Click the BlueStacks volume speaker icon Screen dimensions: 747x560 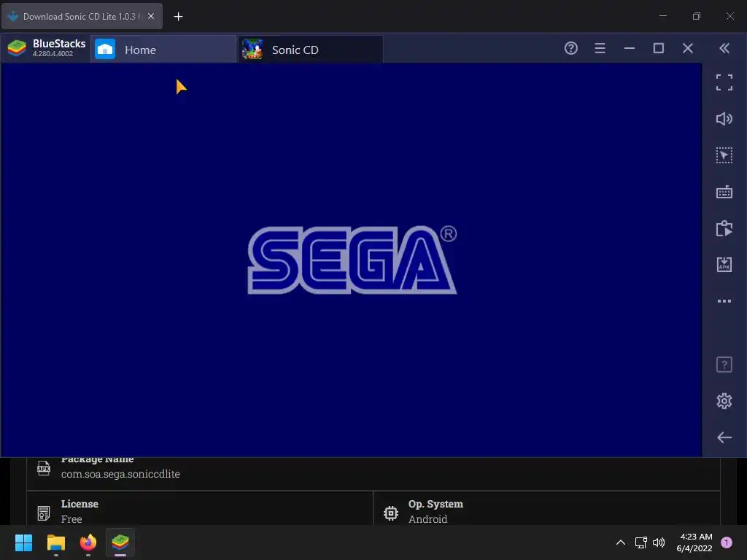[x=724, y=119]
